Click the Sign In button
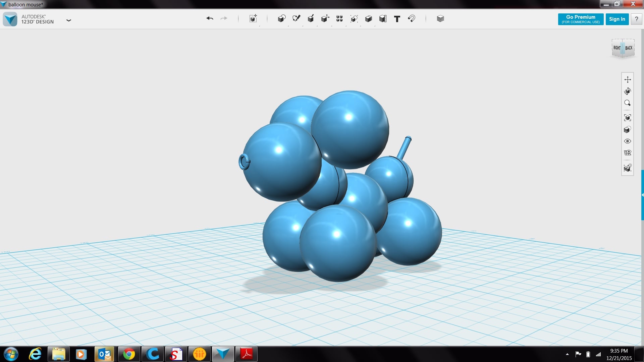Image resolution: width=644 pixels, height=362 pixels. coord(617,19)
